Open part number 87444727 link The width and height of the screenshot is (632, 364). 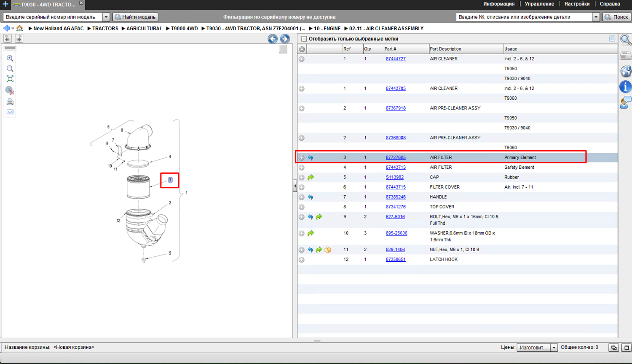click(x=396, y=59)
